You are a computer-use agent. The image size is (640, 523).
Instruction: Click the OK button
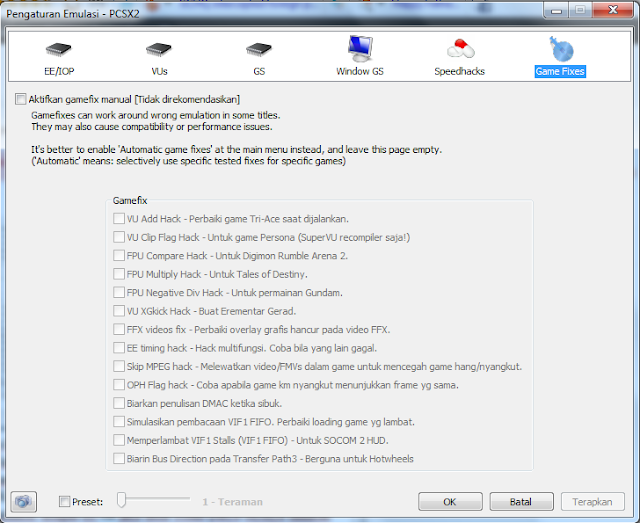tap(450, 501)
